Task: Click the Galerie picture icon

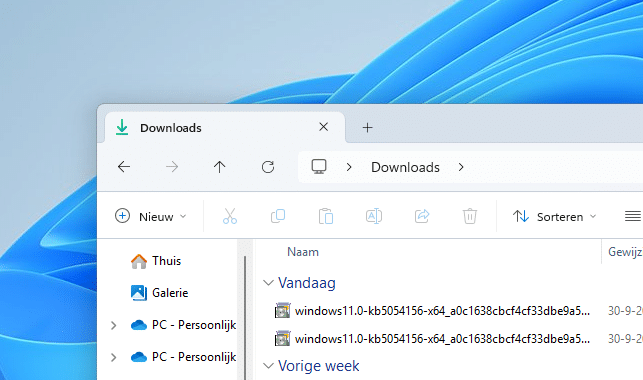Action: [139, 293]
